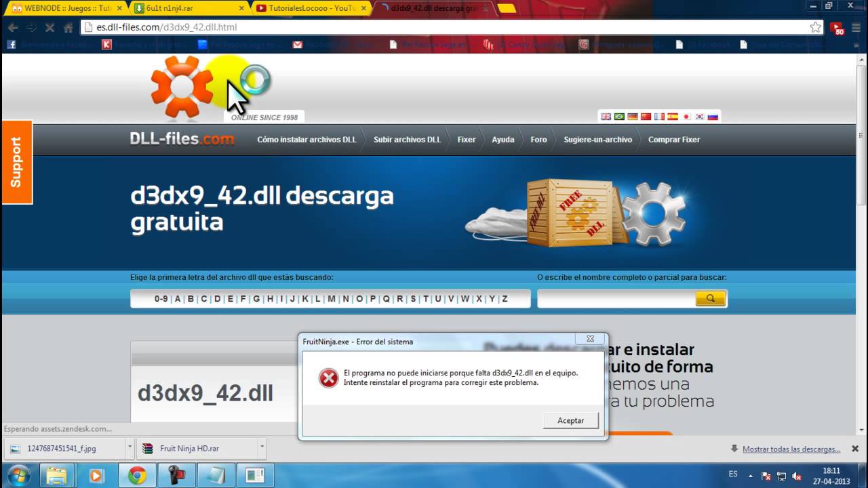Image resolution: width=868 pixels, height=488 pixels.
Task: Choose the German flag language
Action: tap(633, 117)
